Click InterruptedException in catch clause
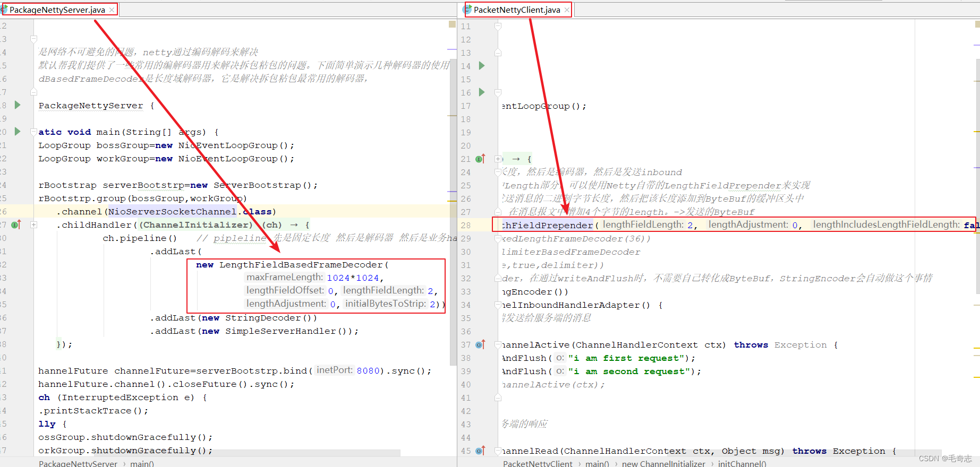The height and width of the screenshot is (467, 980). (x=120, y=397)
